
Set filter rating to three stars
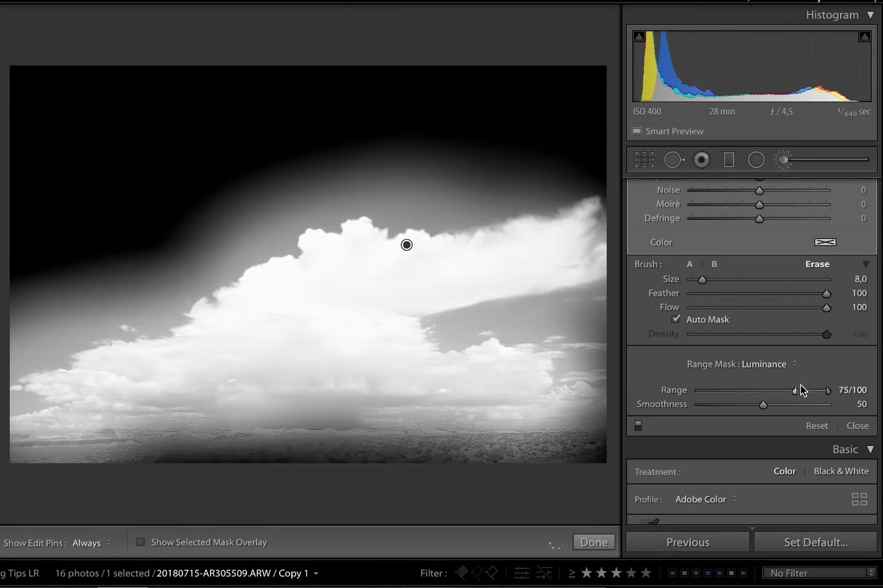616,573
